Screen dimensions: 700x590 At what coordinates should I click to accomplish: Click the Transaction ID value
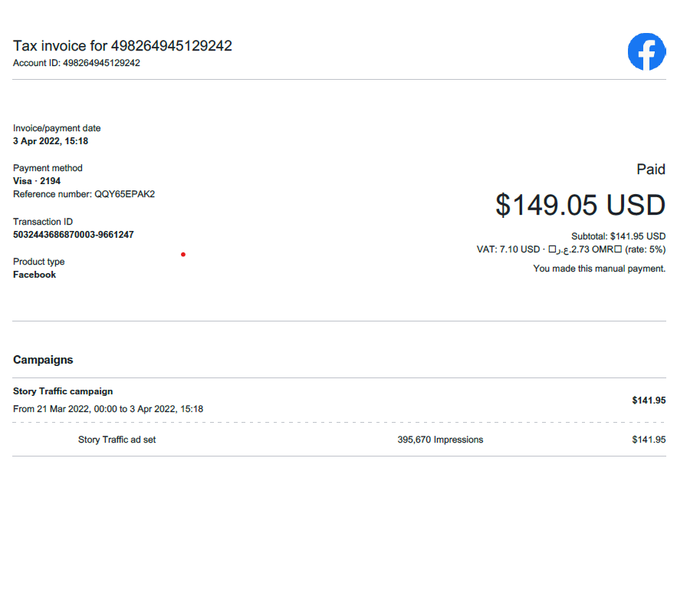(74, 235)
